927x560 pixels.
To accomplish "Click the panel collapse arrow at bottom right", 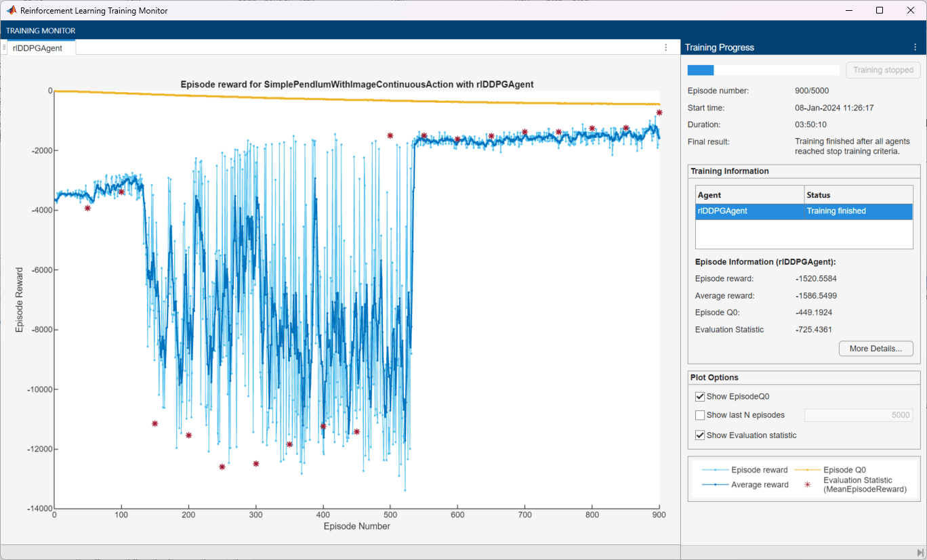I will (x=920, y=553).
